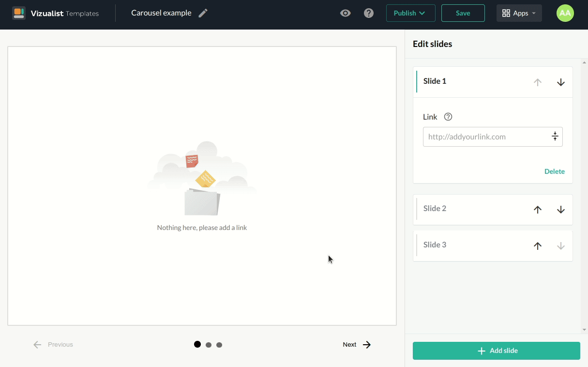
Task: Select the third carousel dot indicator
Action: point(219,345)
